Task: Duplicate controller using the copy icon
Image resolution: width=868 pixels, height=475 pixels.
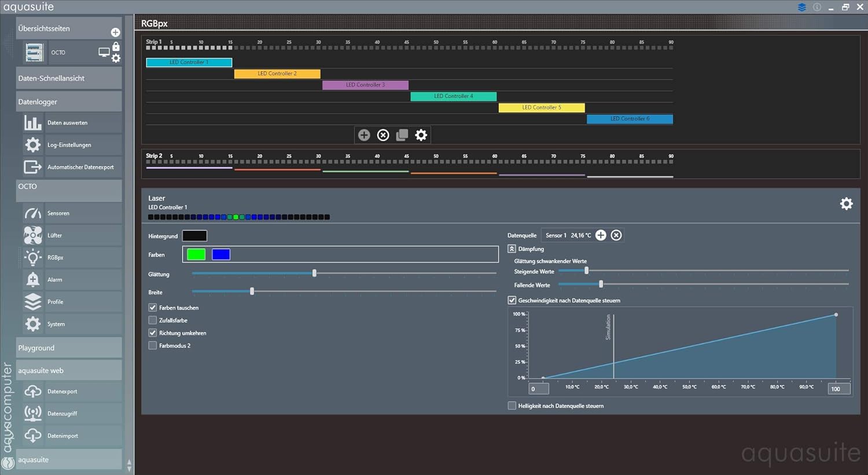Action: (x=402, y=134)
